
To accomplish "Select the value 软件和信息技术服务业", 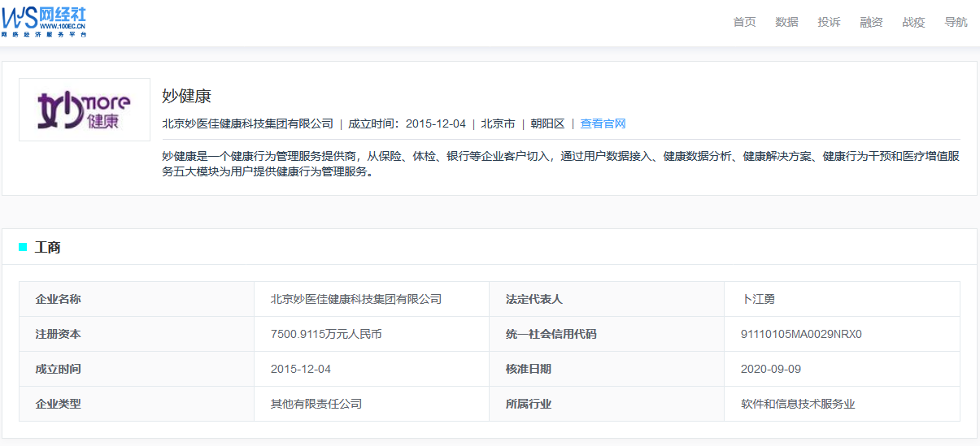I will (x=798, y=404).
